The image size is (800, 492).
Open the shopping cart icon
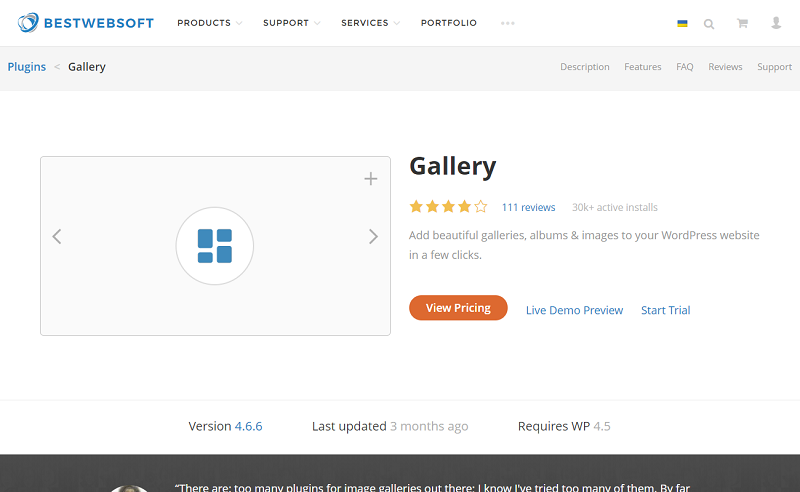click(x=742, y=23)
